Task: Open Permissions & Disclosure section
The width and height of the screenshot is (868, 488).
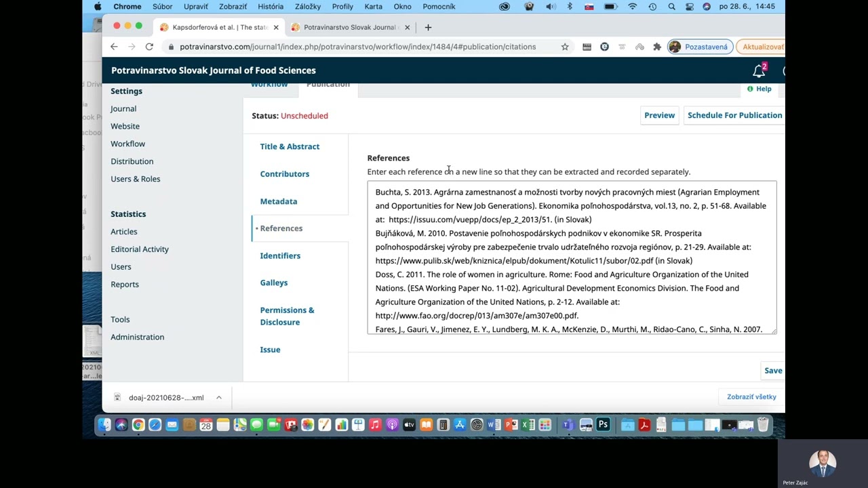Action: click(288, 316)
